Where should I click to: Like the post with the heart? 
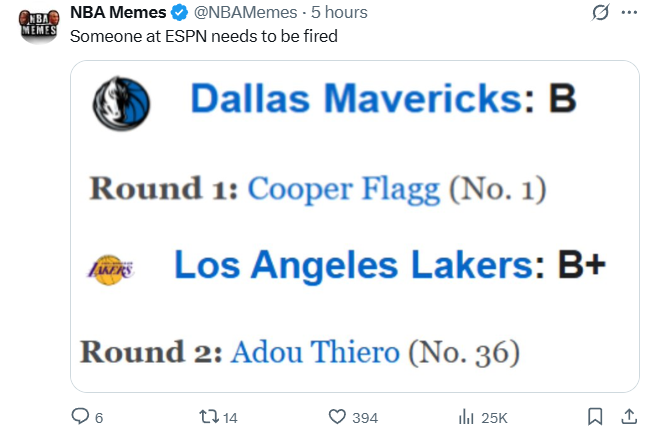[x=338, y=416]
